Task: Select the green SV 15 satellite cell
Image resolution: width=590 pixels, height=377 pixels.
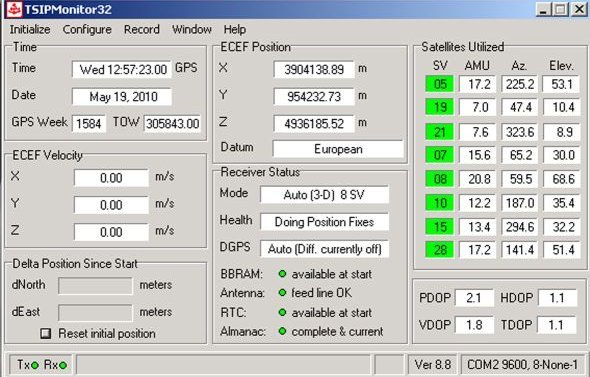Action: [x=439, y=227]
